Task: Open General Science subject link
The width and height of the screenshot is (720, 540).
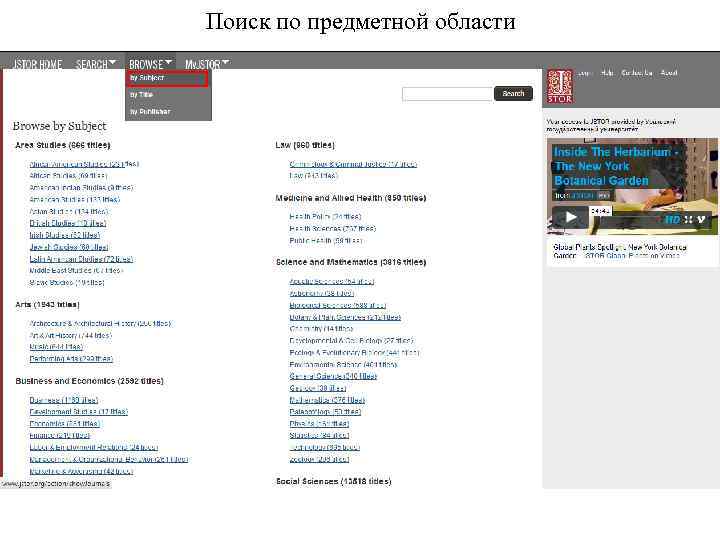Action: tap(333, 376)
